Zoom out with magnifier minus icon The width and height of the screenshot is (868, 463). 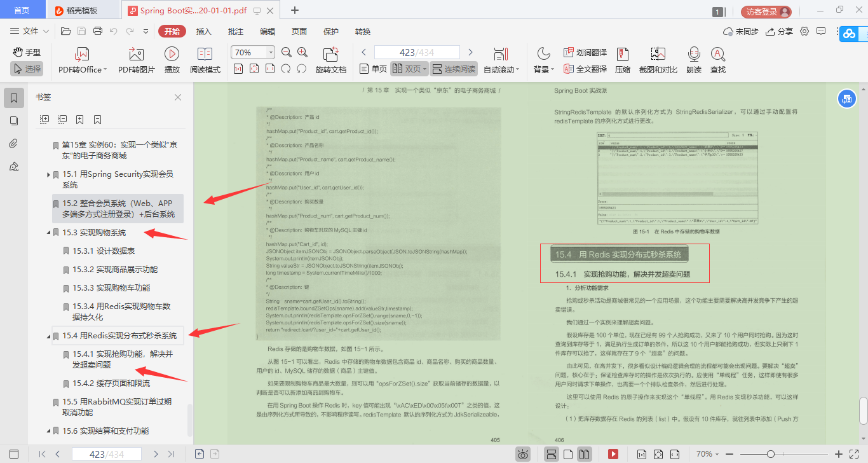point(287,52)
